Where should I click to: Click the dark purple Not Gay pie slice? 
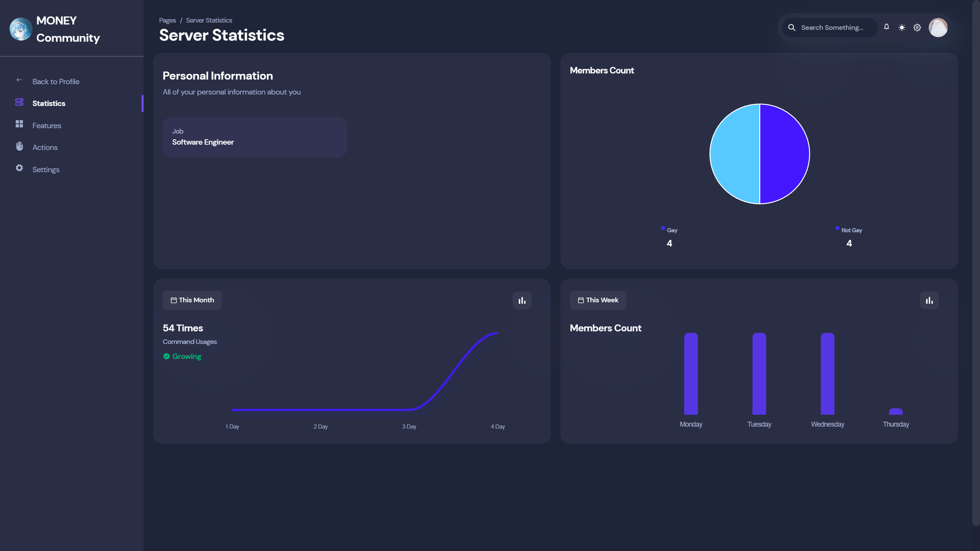click(785, 154)
